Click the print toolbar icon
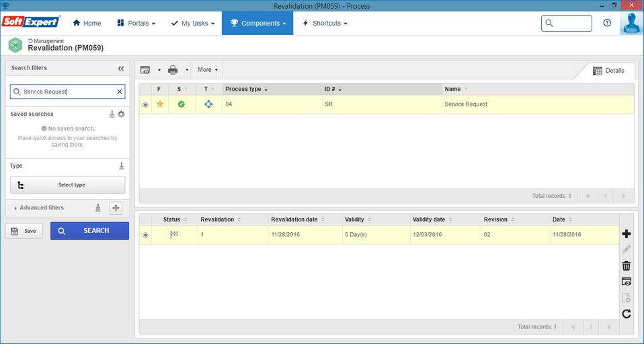The width and height of the screenshot is (644, 344). [x=173, y=70]
